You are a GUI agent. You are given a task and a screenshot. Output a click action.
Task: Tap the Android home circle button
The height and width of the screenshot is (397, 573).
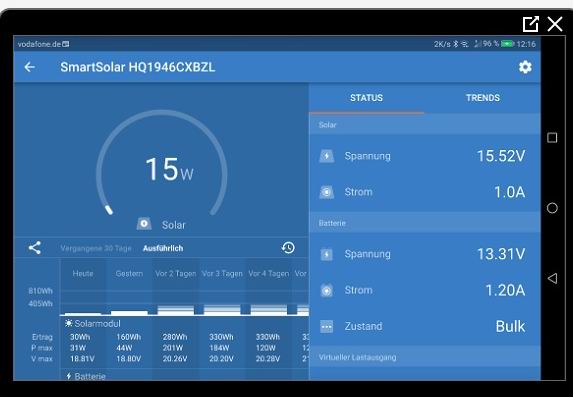point(552,208)
